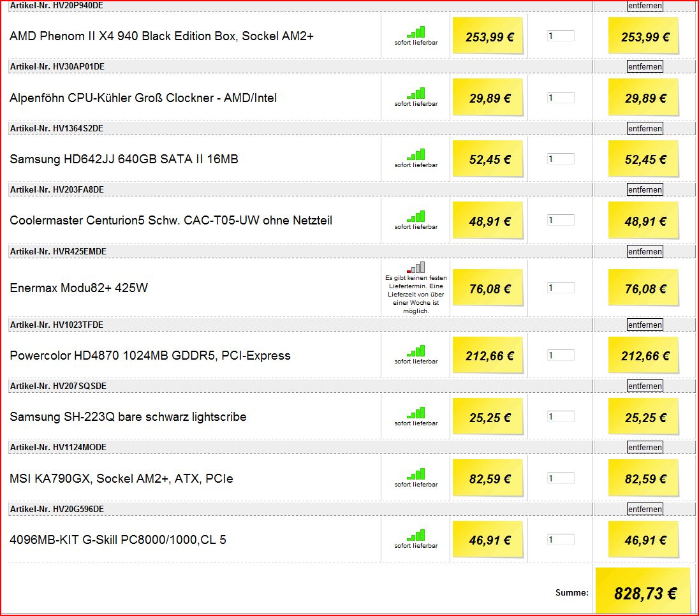Image resolution: width=699 pixels, height=616 pixels.
Task: Focus quantity field for Alpenföhn CPU-Kühler
Action: click(x=561, y=97)
